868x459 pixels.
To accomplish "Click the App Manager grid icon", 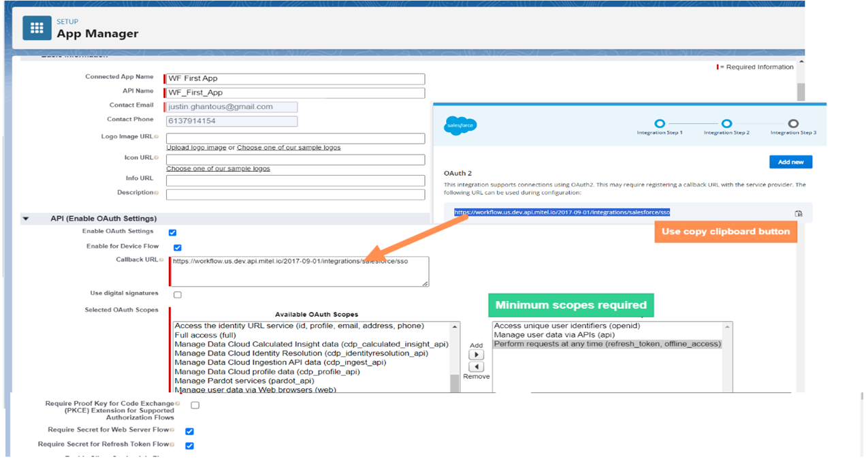I will tap(37, 28).
